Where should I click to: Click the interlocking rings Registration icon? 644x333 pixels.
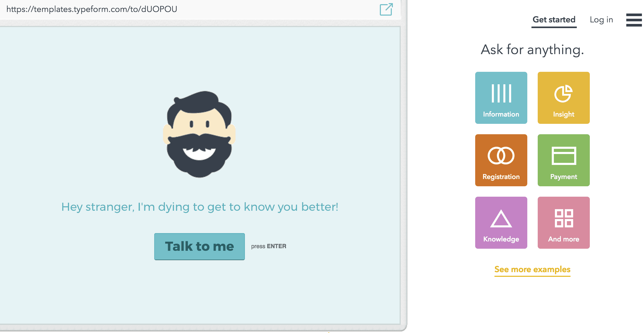pos(501,156)
